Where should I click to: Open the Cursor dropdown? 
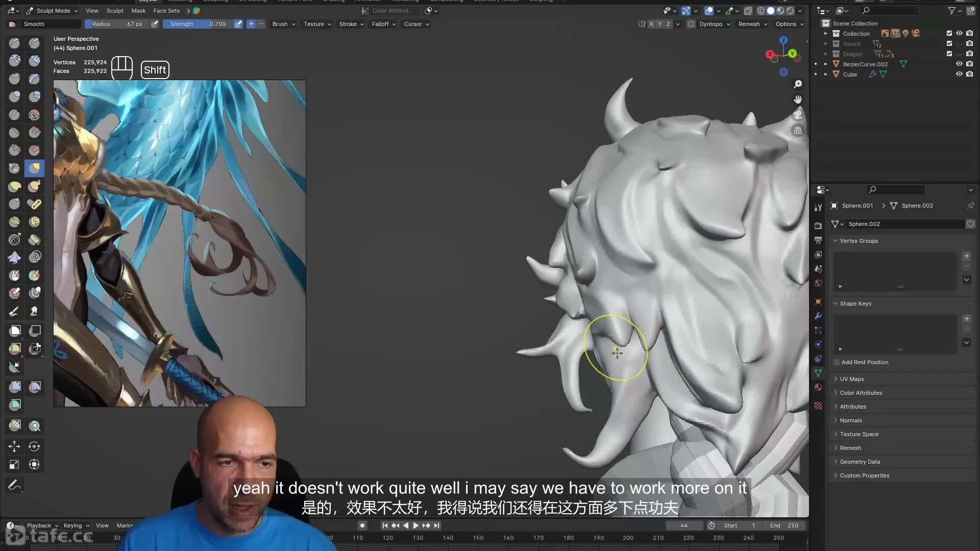416,24
